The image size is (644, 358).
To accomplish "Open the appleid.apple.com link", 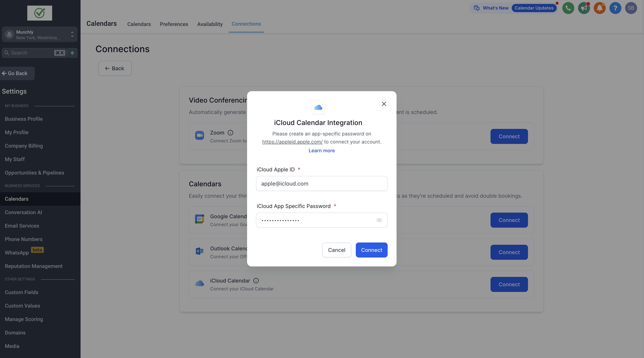I will point(292,142).
